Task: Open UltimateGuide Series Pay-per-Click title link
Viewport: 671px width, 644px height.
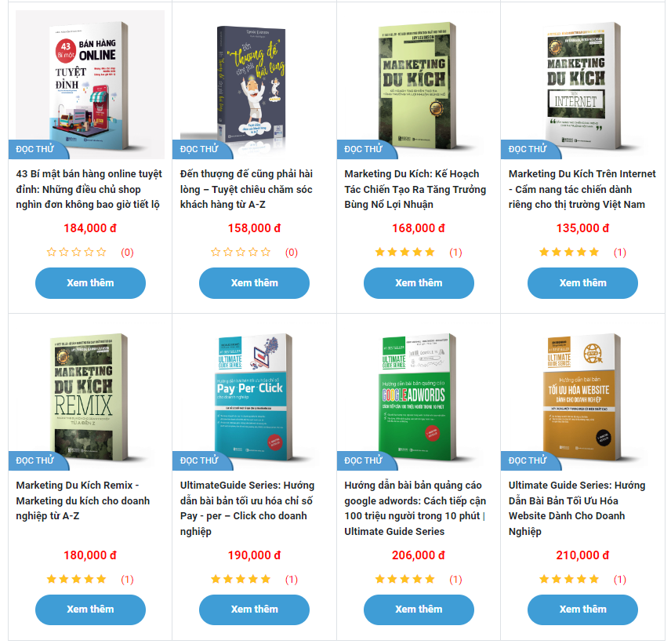Action: pyautogui.click(x=248, y=508)
